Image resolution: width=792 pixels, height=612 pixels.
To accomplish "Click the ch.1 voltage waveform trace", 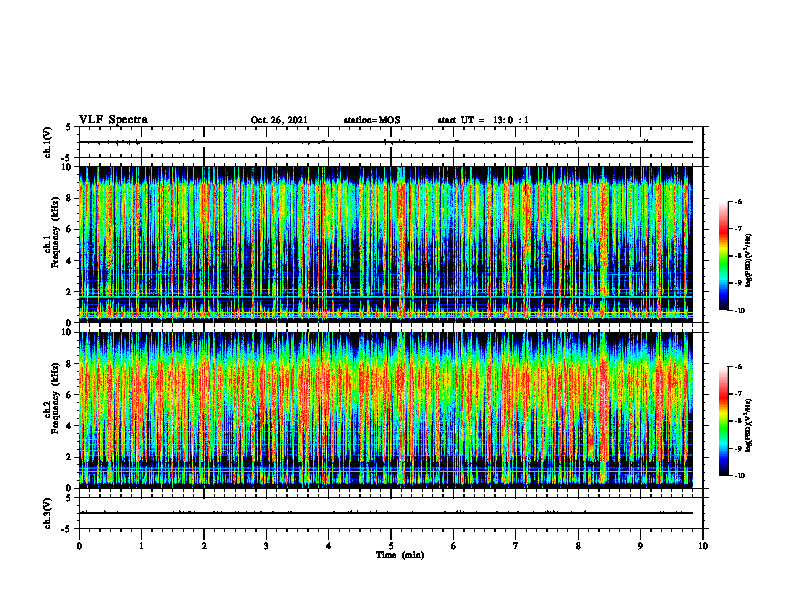I will click(386, 142).
